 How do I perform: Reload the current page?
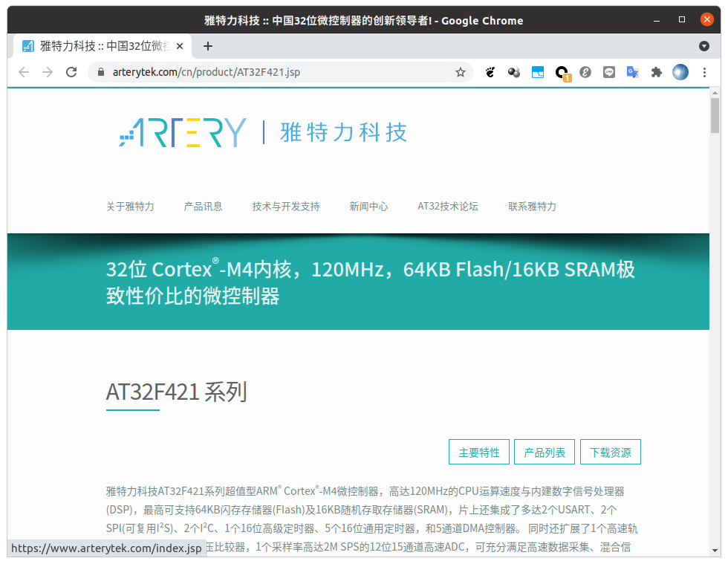pyautogui.click(x=71, y=72)
